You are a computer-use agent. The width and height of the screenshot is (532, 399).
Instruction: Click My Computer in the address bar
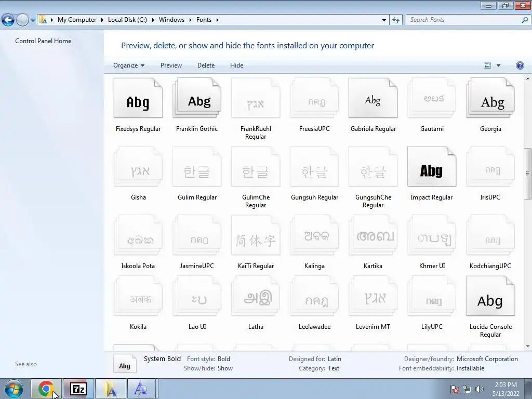click(x=77, y=20)
